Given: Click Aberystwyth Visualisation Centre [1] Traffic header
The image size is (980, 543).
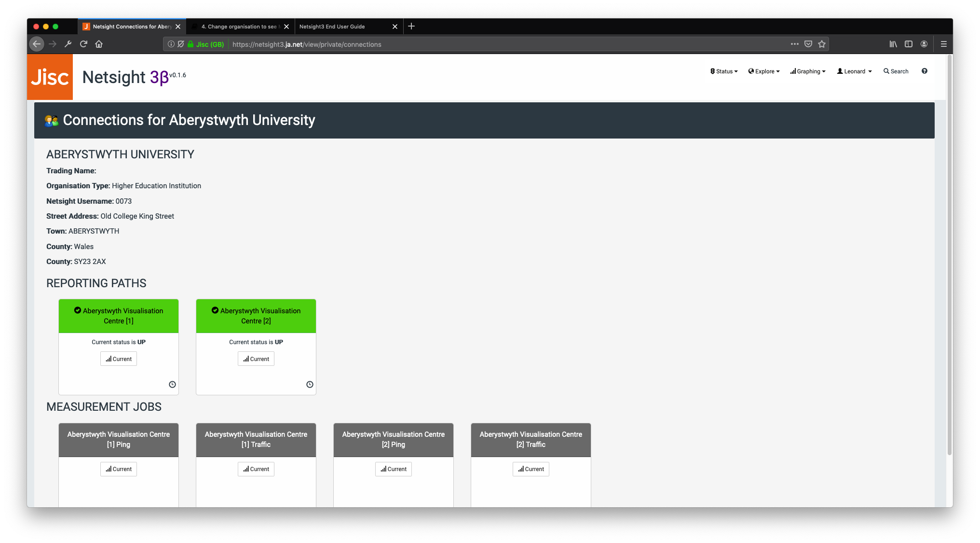Looking at the screenshot, I should (256, 440).
